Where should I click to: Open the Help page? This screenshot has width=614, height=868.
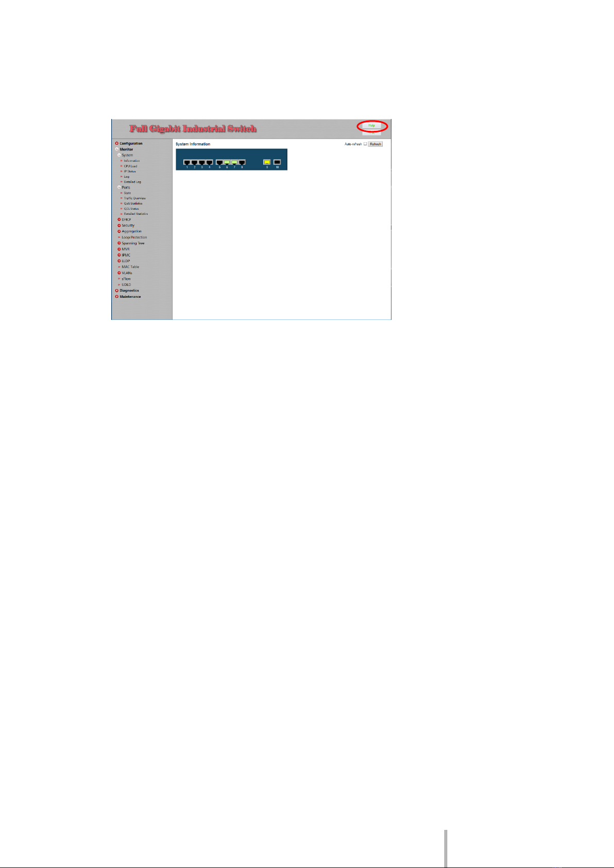click(371, 126)
